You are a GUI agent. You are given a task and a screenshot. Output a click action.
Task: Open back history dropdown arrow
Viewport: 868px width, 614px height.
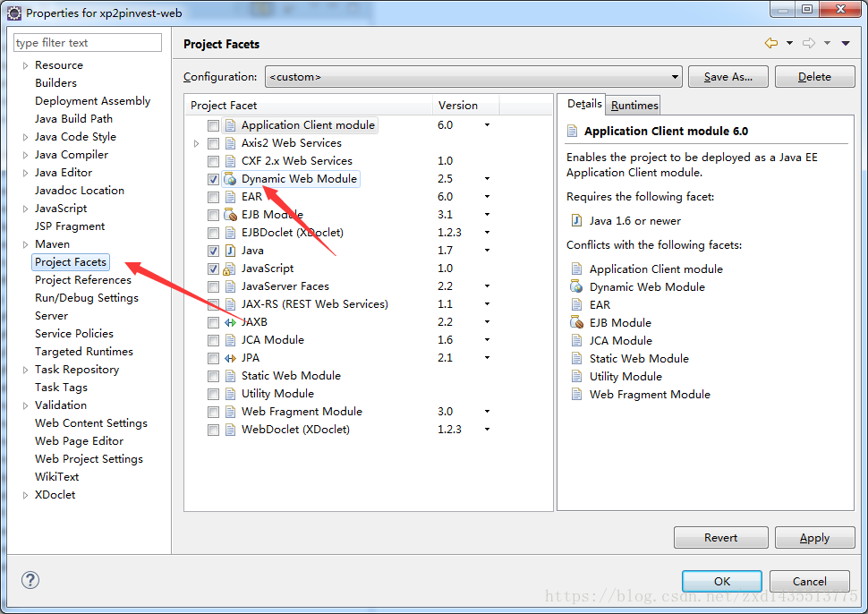[x=789, y=43]
